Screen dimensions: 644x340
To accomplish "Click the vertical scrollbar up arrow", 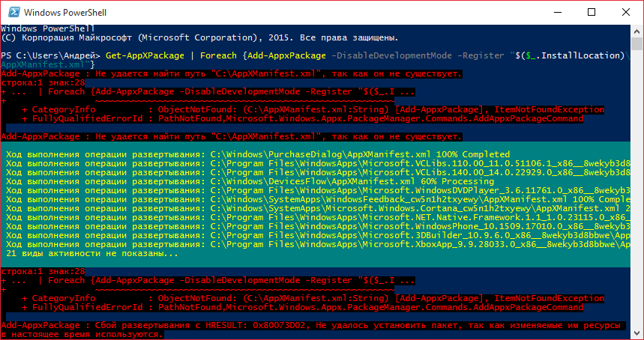I will click(637, 31).
